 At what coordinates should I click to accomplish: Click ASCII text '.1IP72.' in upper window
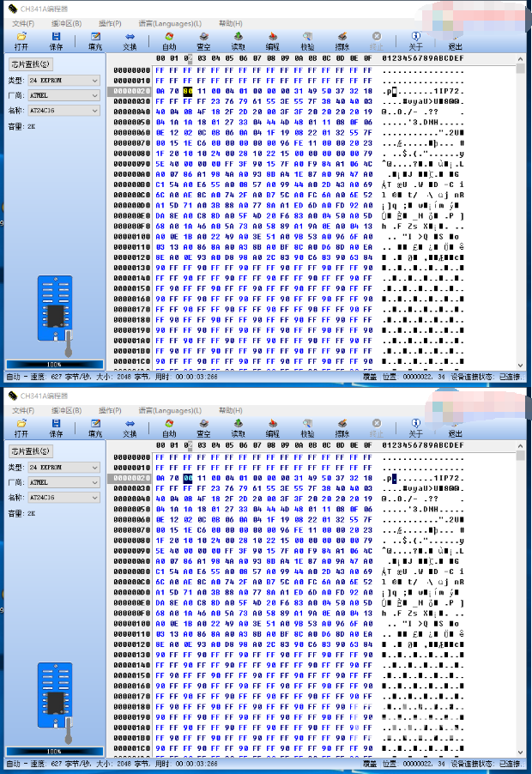(x=446, y=91)
